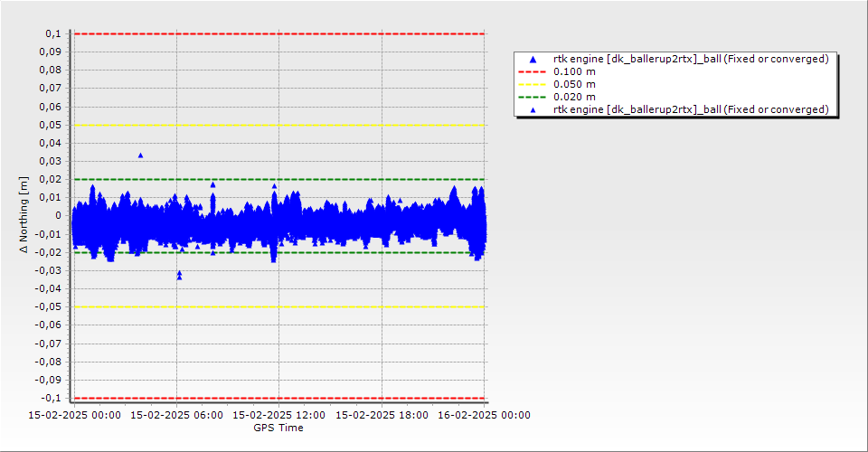The width and height of the screenshot is (868, 452).
Task: Select the "0.020 m" legend label
Action: click(x=574, y=97)
